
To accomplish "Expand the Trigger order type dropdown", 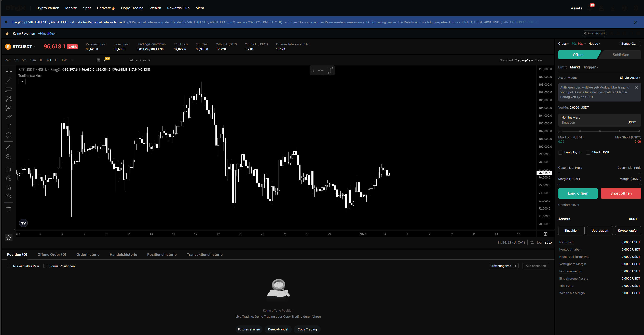I will pyautogui.click(x=591, y=67).
